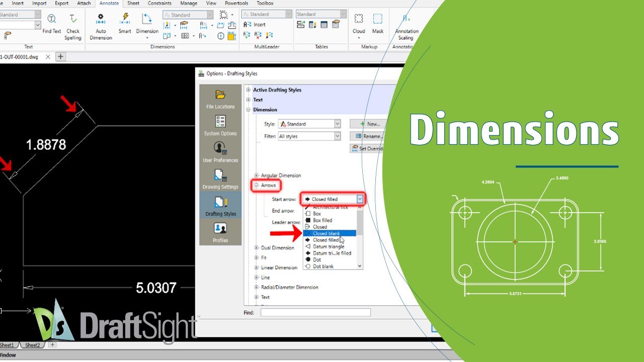
Task: Open Profiles page
Action: click(x=220, y=233)
